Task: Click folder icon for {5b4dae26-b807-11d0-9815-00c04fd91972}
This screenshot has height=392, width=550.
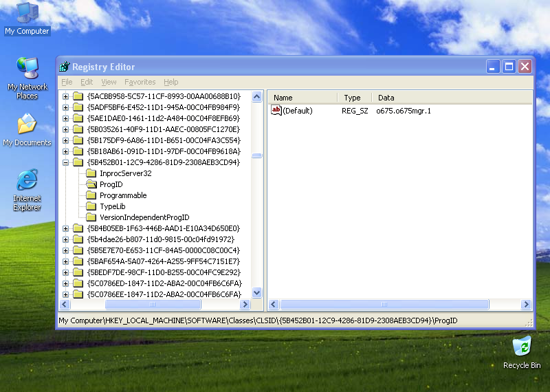Action: [x=78, y=239]
